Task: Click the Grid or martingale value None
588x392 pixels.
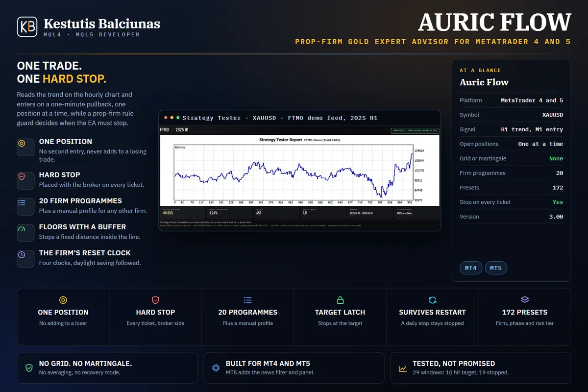Action: click(x=556, y=159)
